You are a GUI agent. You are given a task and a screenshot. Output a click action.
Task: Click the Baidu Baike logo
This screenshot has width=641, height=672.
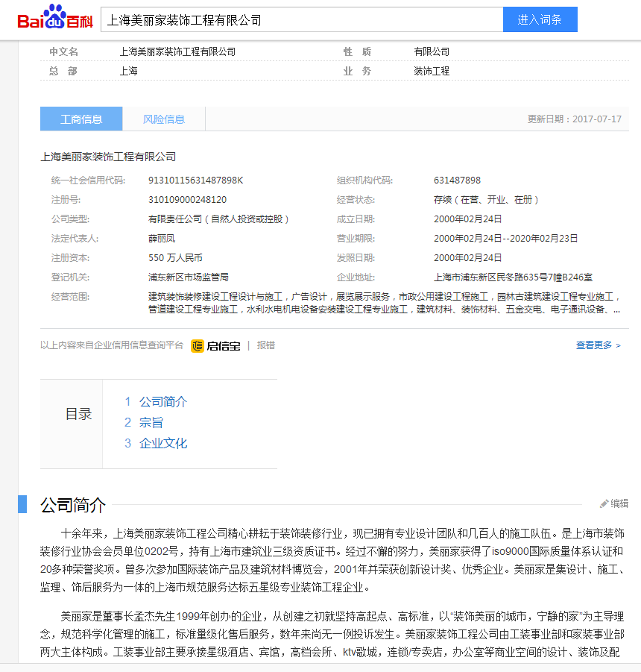55,19
